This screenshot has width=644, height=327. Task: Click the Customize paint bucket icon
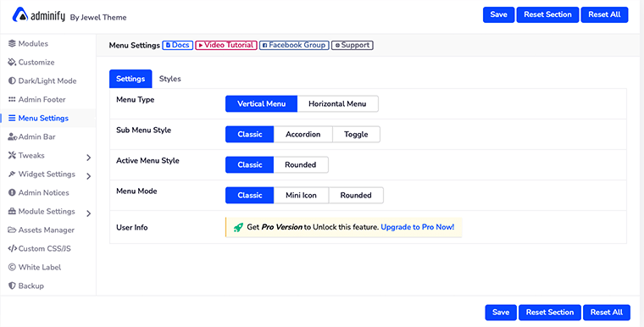coord(12,63)
